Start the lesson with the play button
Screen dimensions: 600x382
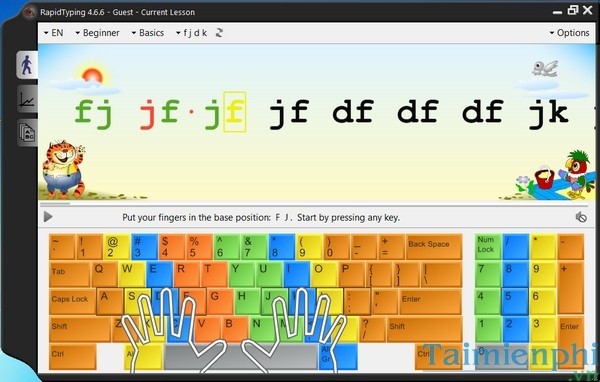[x=48, y=217]
